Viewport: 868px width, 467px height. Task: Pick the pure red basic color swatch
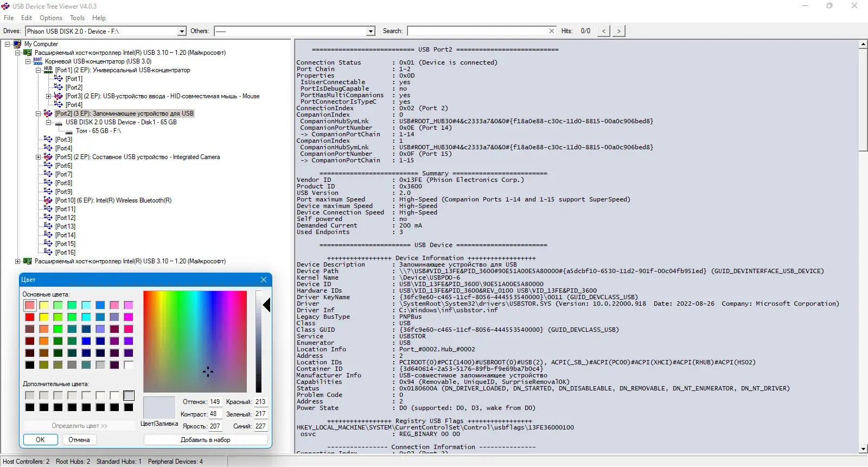[30, 317]
